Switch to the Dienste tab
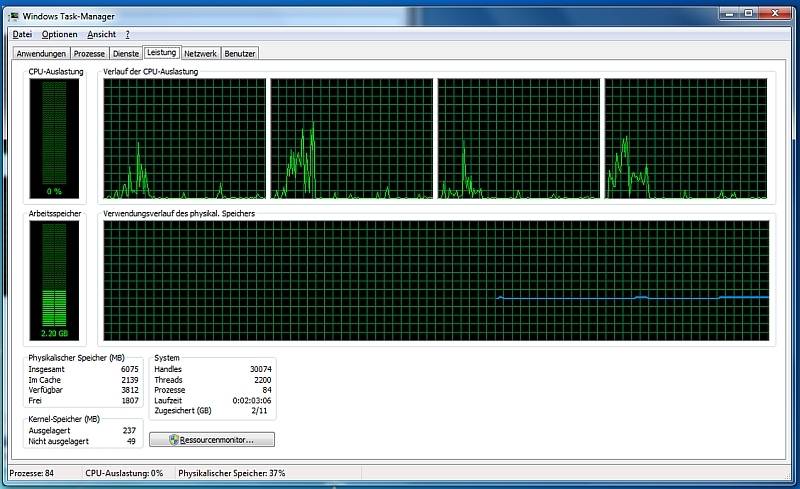 pyautogui.click(x=126, y=53)
